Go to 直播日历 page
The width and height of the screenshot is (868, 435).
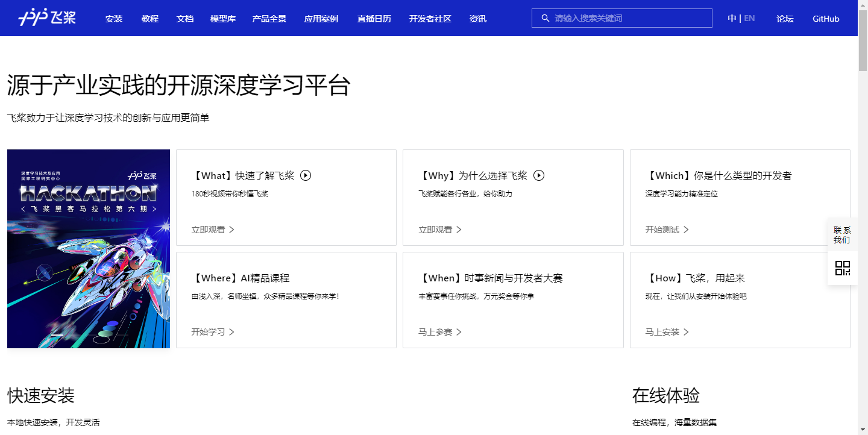pyautogui.click(x=374, y=19)
